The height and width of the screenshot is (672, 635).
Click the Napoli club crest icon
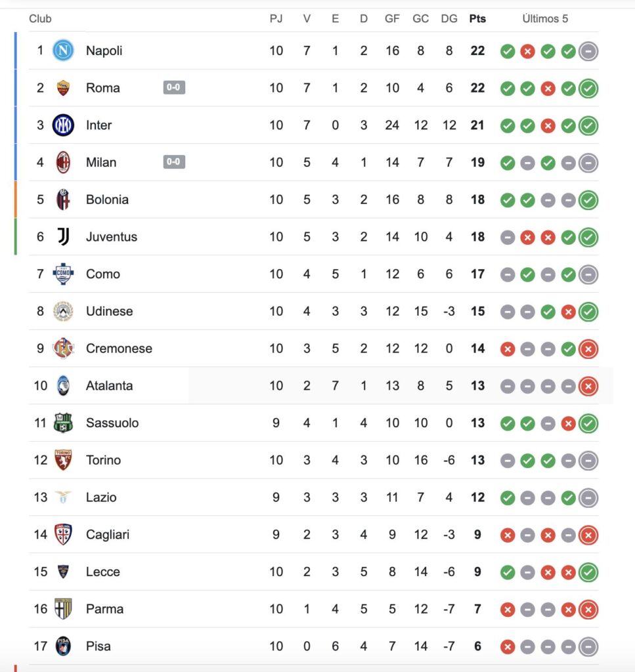click(63, 51)
